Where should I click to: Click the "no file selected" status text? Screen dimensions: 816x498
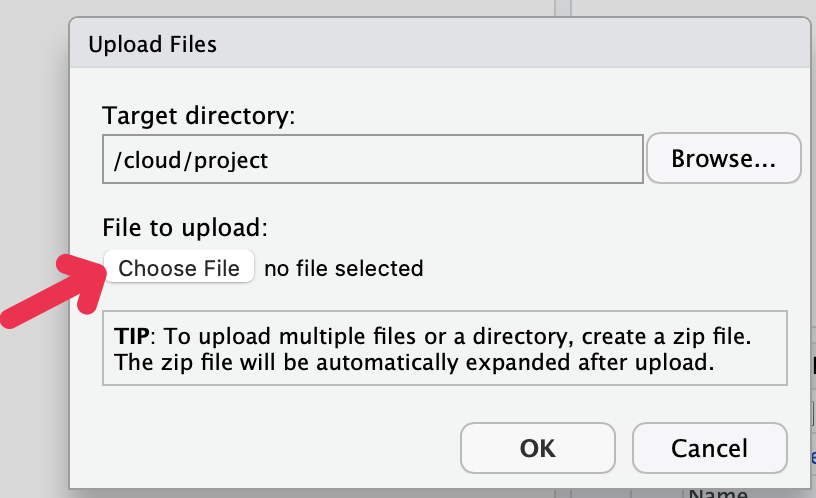click(343, 268)
